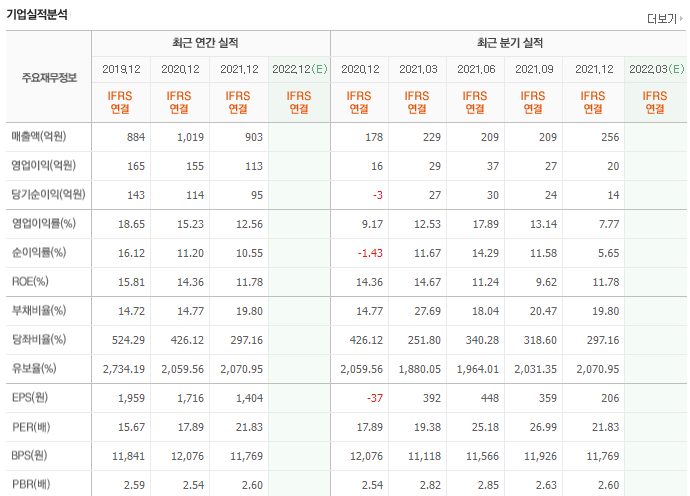The height and width of the screenshot is (496, 690).
Task: Select the PER value 15.67
Action: point(132,428)
